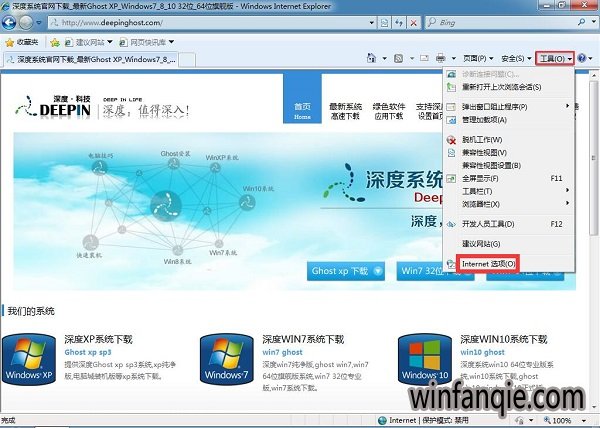Viewport: 600px width, 428px height.
Task: Click the printer icon
Action: pos(441,59)
